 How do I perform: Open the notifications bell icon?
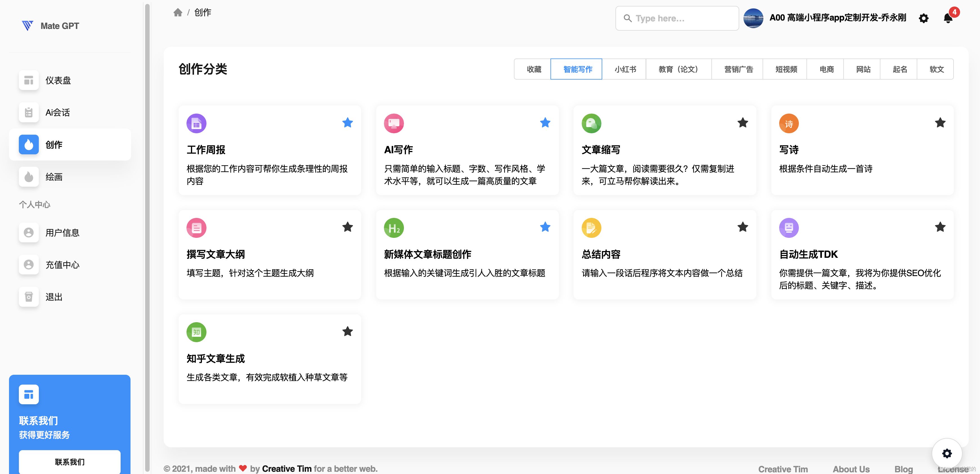point(948,18)
